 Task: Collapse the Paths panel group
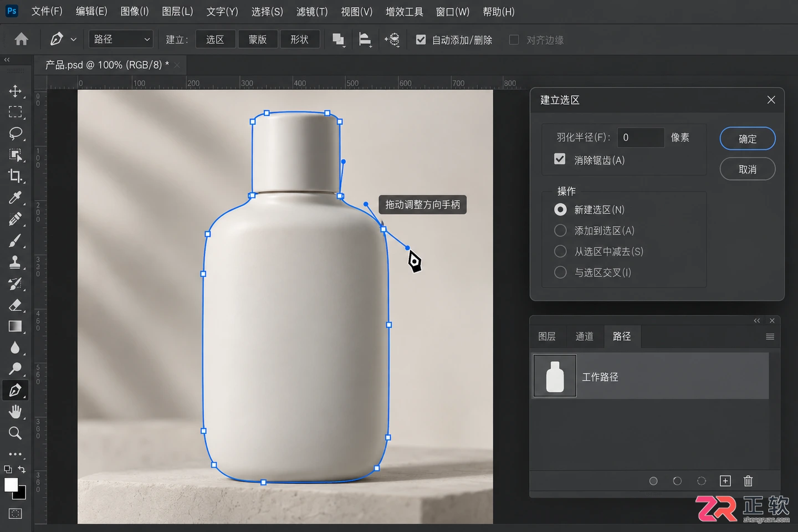(757, 321)
